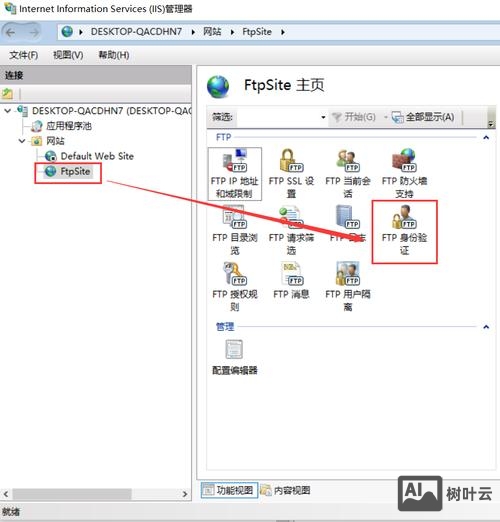The width and height of the screenshot is (500, 522).
Task: Open FTP 用户隔离 feature
Action: pyautogui.click(x=348, y=287)
